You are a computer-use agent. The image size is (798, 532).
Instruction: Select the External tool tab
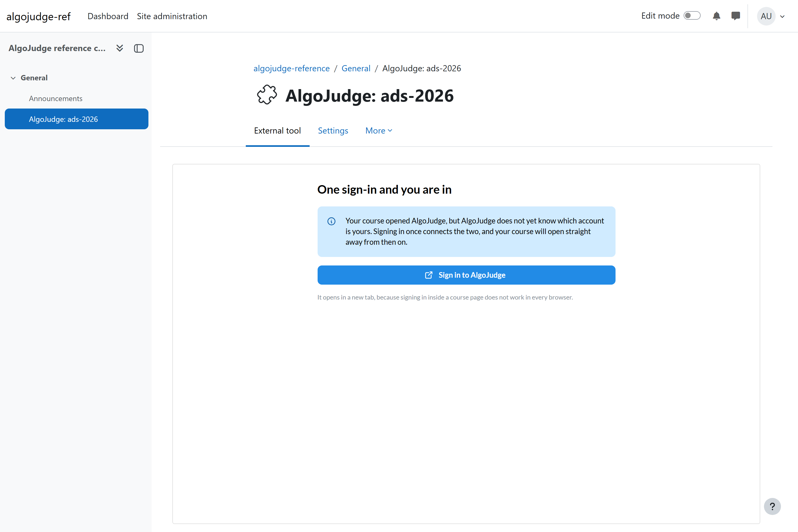[277, 131]
